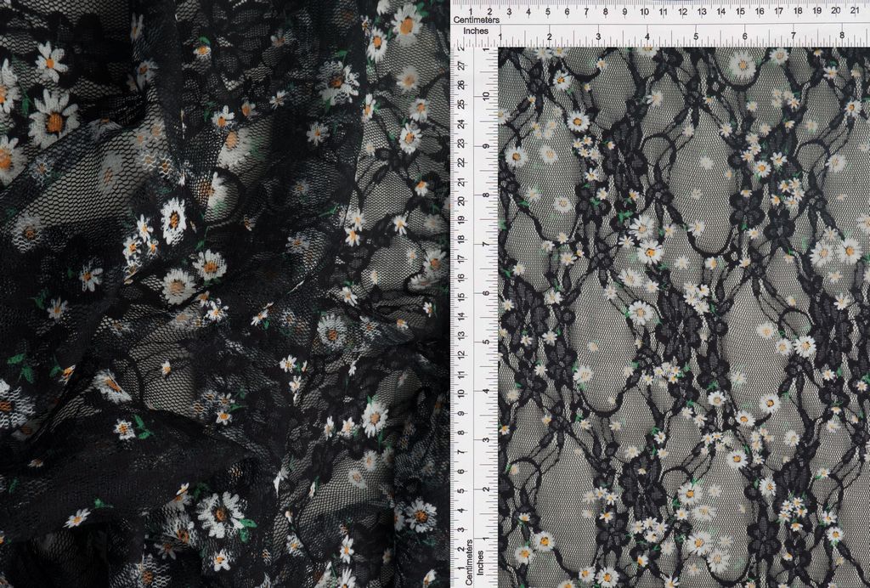
Task: Click the 8 inch mark on the top ruler
Action: pyautogui.click(x=842, y=35)
